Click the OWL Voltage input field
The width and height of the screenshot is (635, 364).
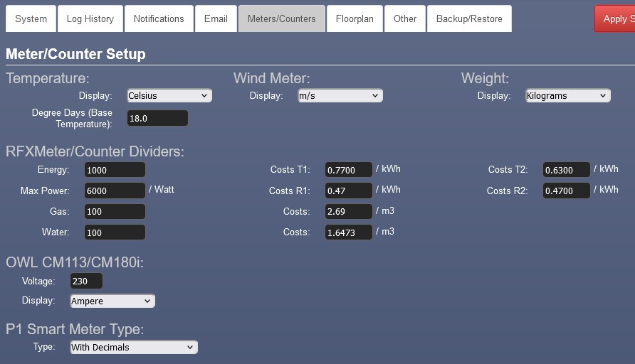tap(86, 281)
